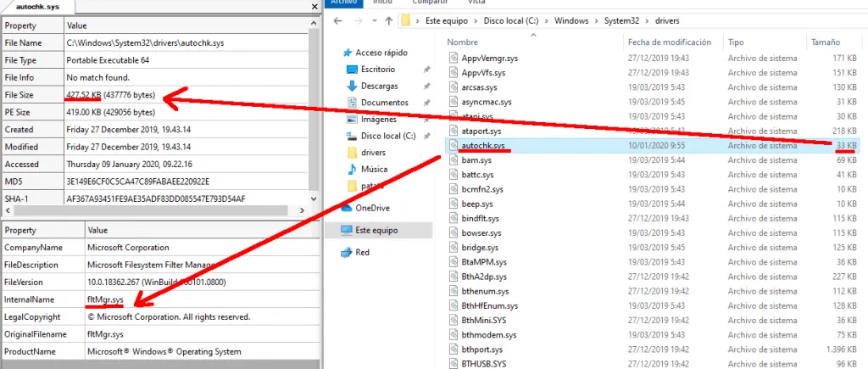This screenshot has width=868, height=369.
Task: Select the BtaMPM.sys file name
Action: [x=484, y=262]
